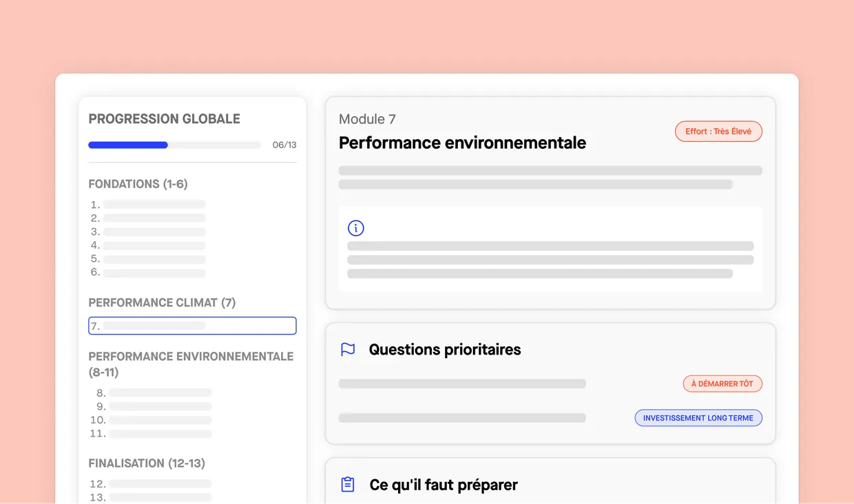Toggle the FINALISATION (12-13) section heading

click(147, 463)
